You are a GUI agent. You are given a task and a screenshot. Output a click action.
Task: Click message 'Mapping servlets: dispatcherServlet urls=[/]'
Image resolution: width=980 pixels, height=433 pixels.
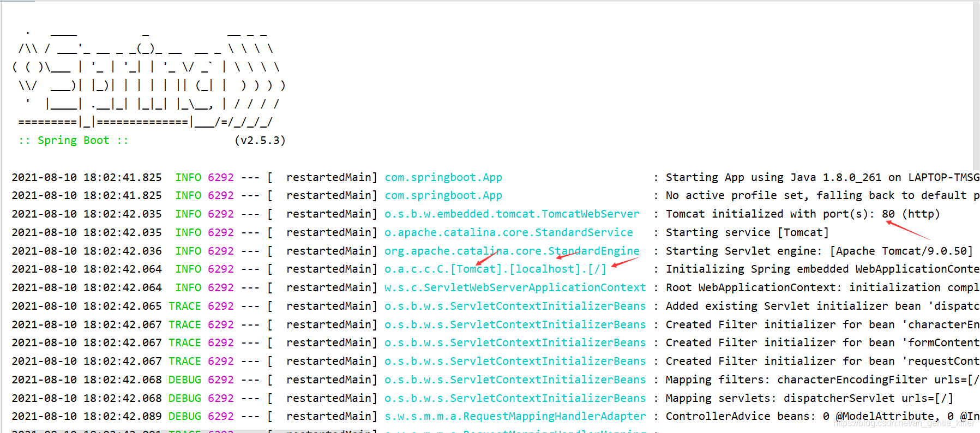[809, 398]
